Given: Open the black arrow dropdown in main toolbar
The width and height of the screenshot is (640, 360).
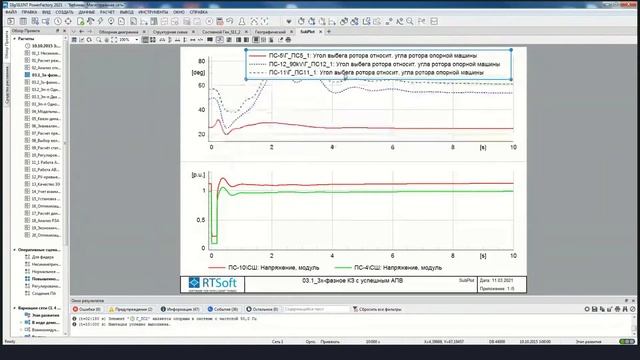Looking at the screenshot, I should (289, 21).
